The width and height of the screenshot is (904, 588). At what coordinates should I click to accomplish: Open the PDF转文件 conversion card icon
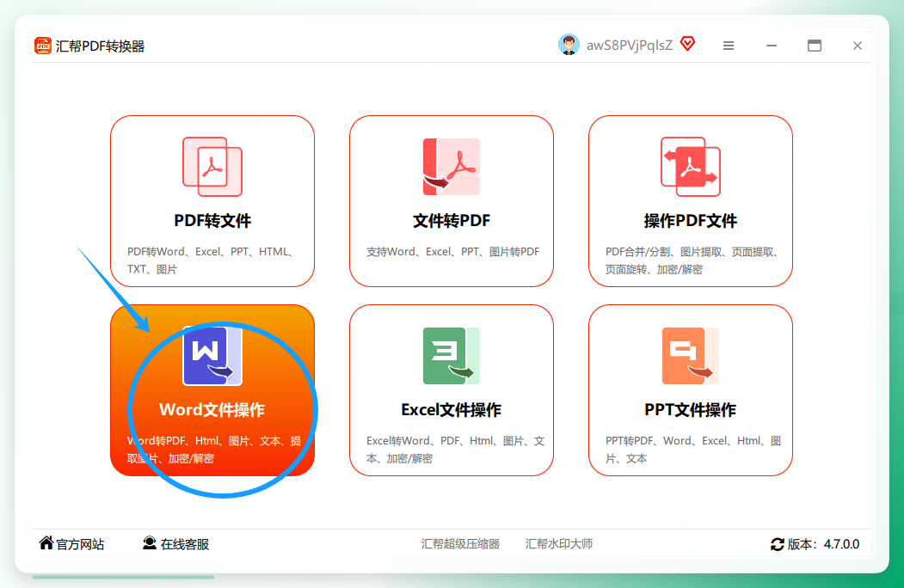[212, 167]
